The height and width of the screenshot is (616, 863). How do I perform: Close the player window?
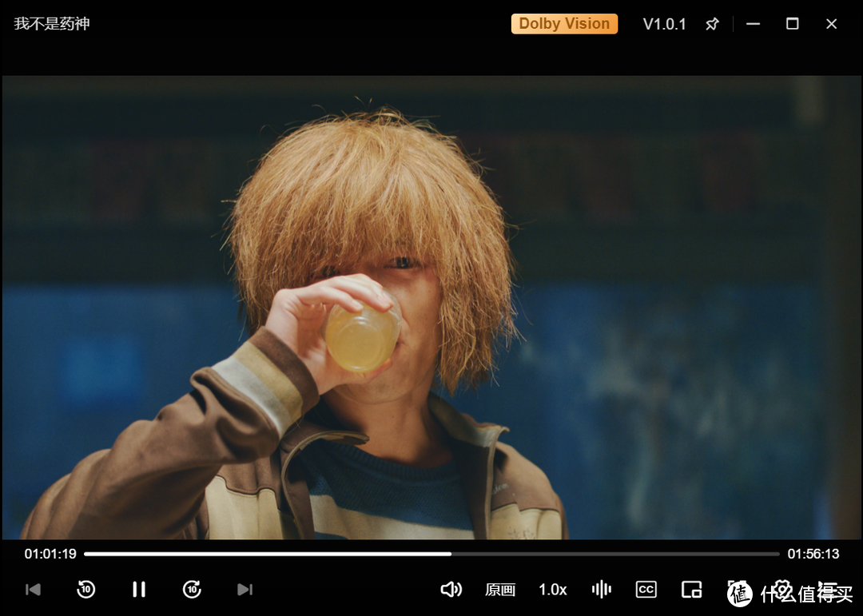click(x=832, y=24)
